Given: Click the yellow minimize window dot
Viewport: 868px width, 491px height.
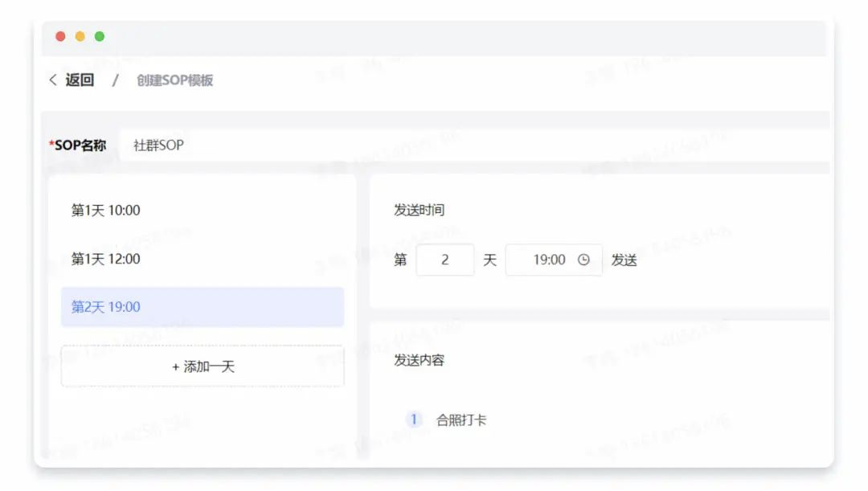Looking at the screenshot, I should pos(80,36).
